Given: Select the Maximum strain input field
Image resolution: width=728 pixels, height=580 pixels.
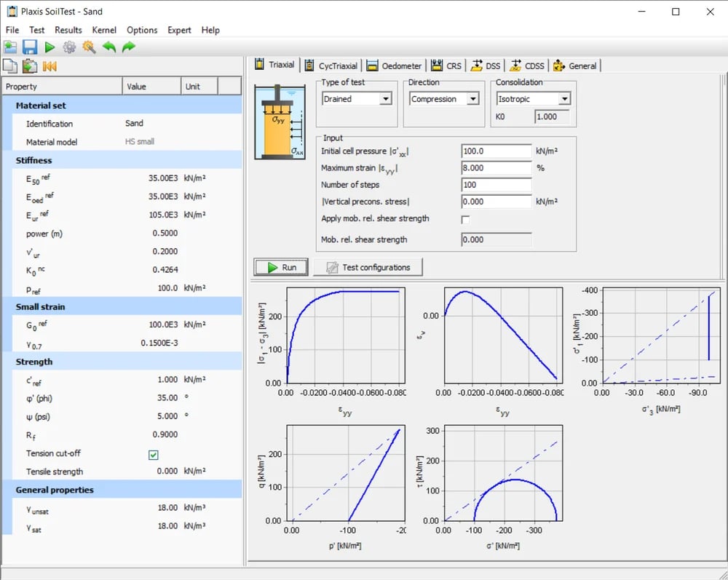Looking at the screenshot, I should coord(496,167).
